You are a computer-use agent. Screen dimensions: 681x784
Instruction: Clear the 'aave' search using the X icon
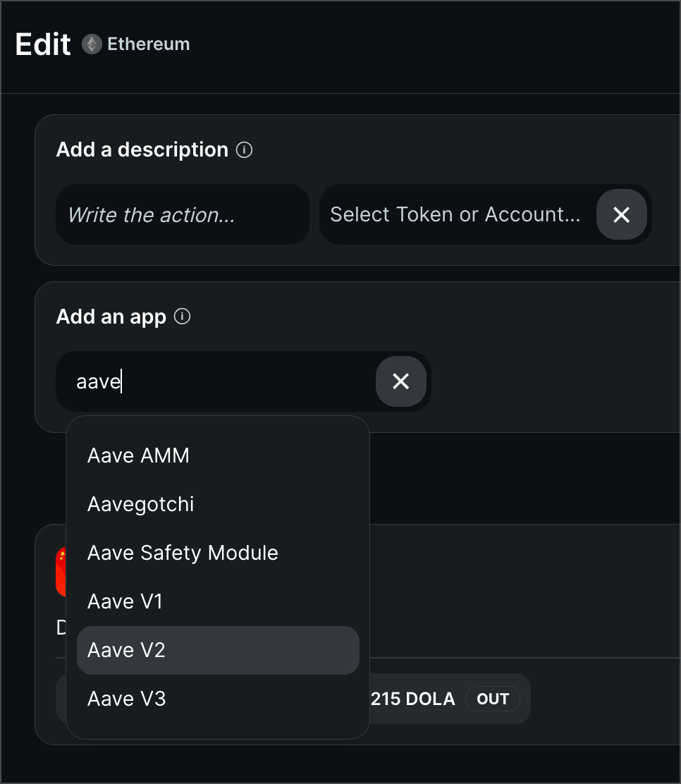[x=400, y=381]
